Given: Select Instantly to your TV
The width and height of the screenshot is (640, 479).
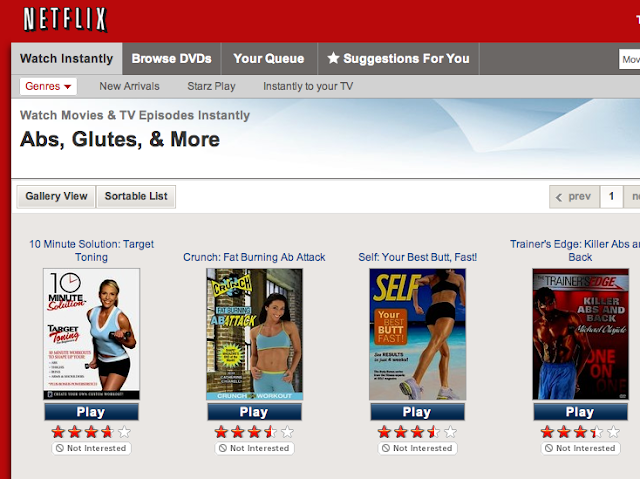Looking at the screenshot, I should [308, 86].
